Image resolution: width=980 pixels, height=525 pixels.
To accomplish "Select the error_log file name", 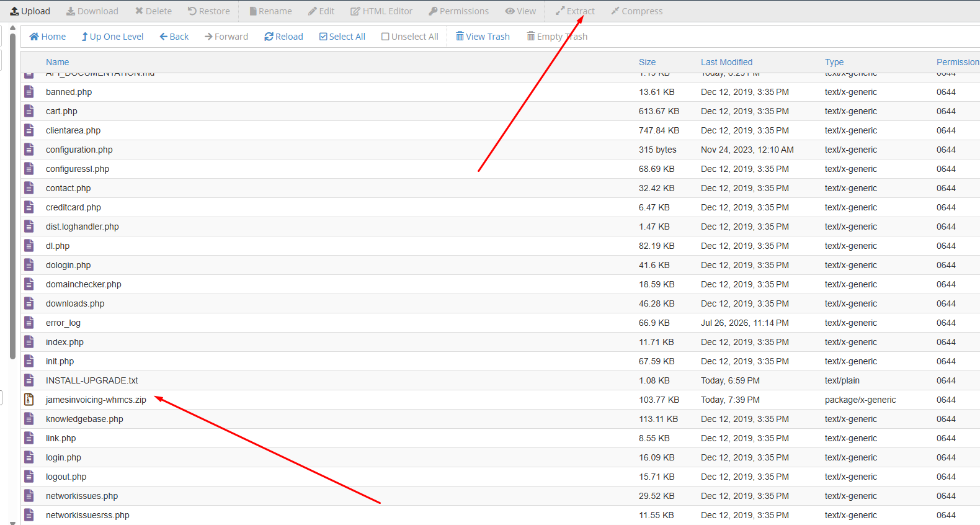I will 63,323.
